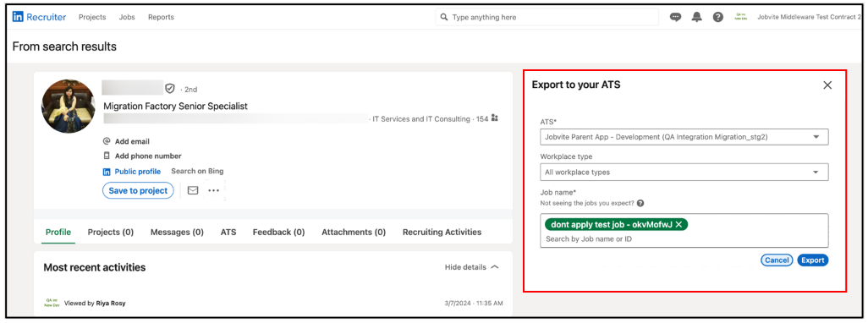Click 'IT Services and IT Consulting' text
The image size is (868, 323).
pyautogui.click(x=421, y=118)
